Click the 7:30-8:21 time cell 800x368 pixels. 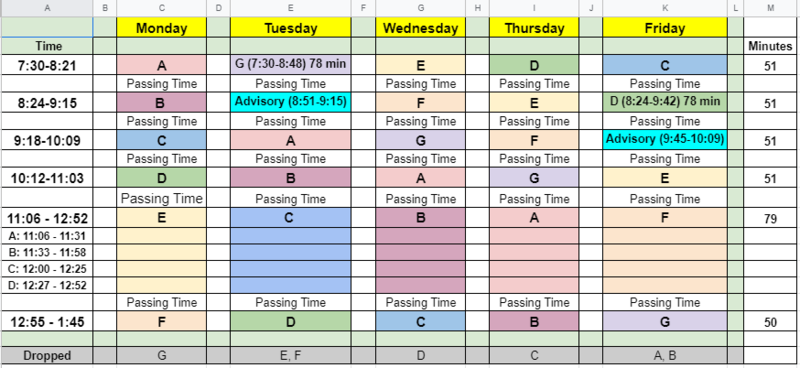click(x=47, y=65)
